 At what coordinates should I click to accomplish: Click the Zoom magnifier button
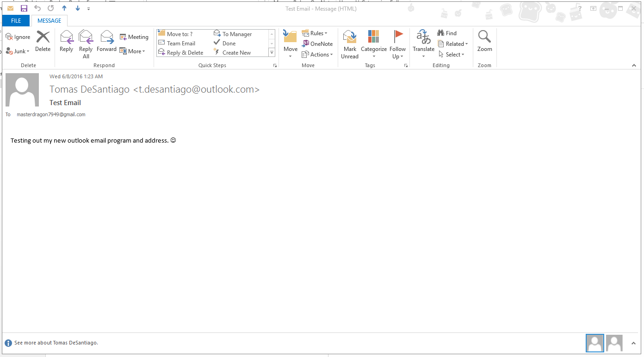click(x=485, y=41)
